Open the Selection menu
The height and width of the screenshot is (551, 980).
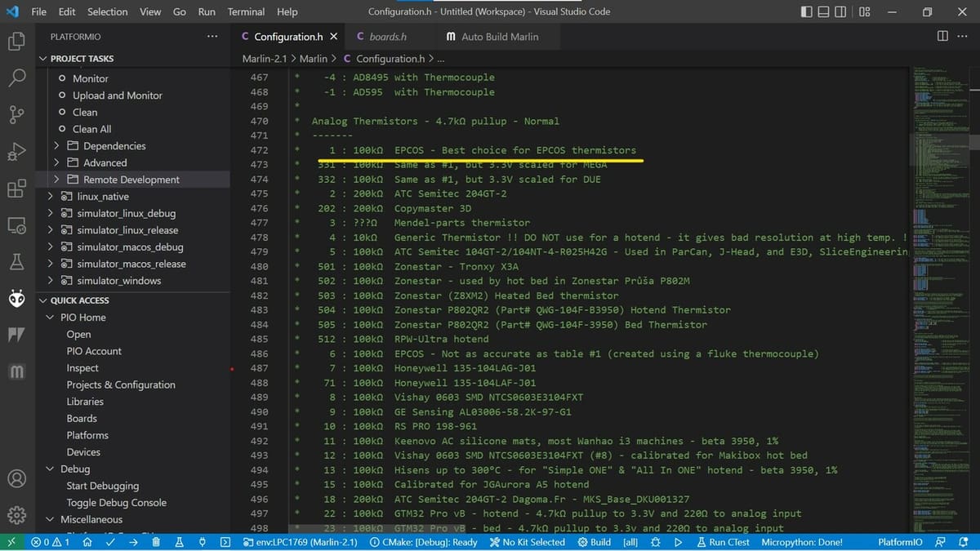coord(108,12)
